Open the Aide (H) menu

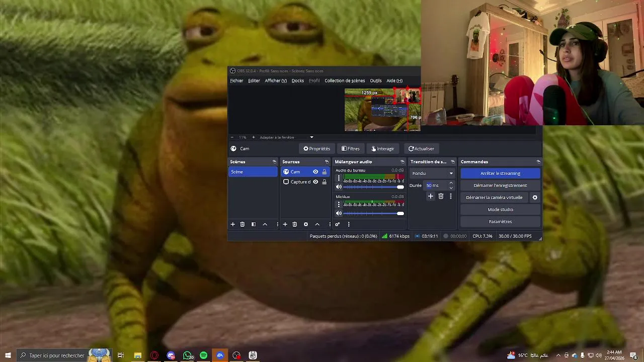click(x=394, y=80)
